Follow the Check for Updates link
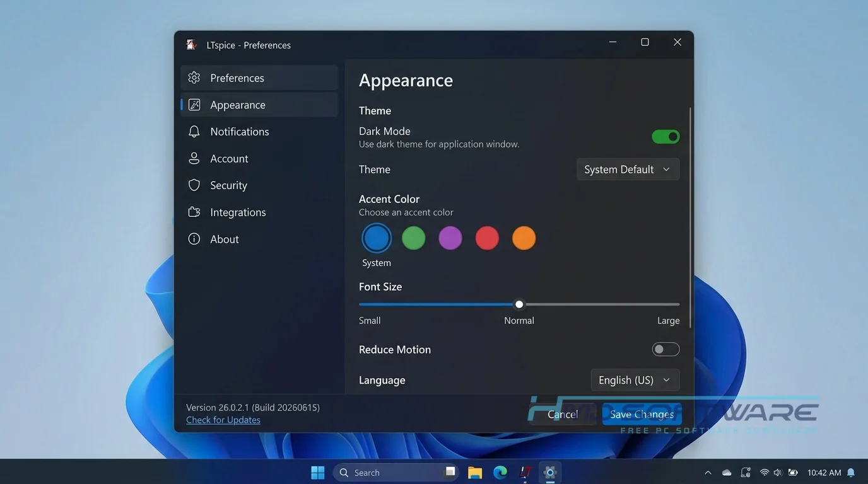Viewport: 868px width, 484px height. [x=223, y=420]
